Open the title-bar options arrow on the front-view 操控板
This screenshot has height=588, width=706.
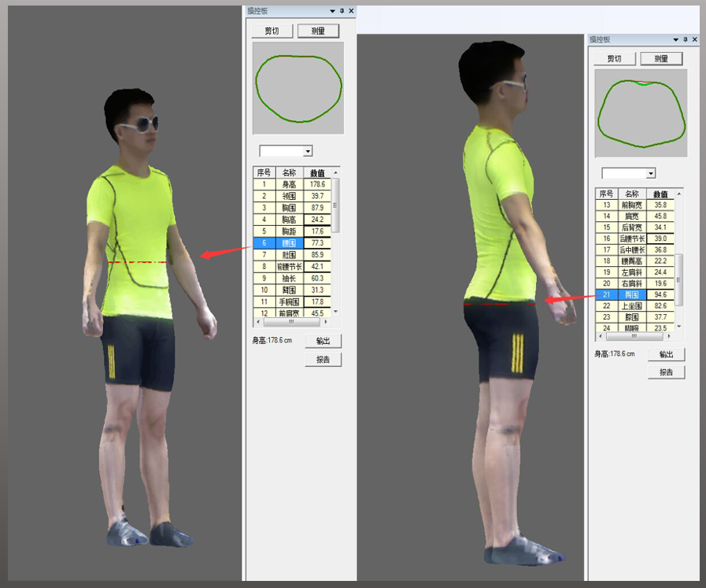point(333,11)
